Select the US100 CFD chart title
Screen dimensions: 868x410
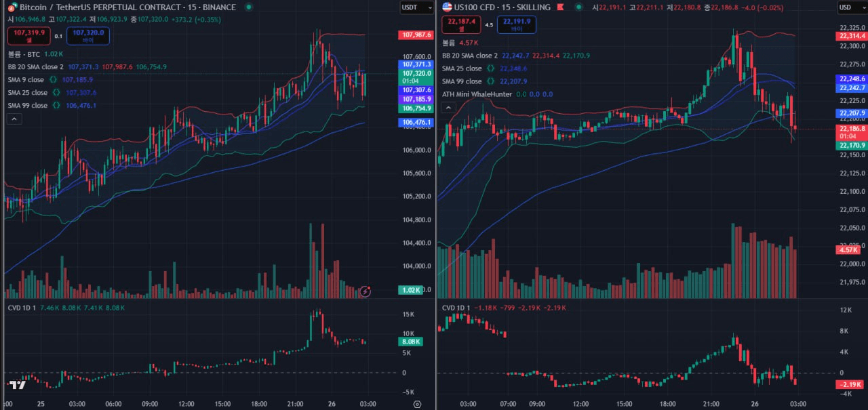point(502,7)
